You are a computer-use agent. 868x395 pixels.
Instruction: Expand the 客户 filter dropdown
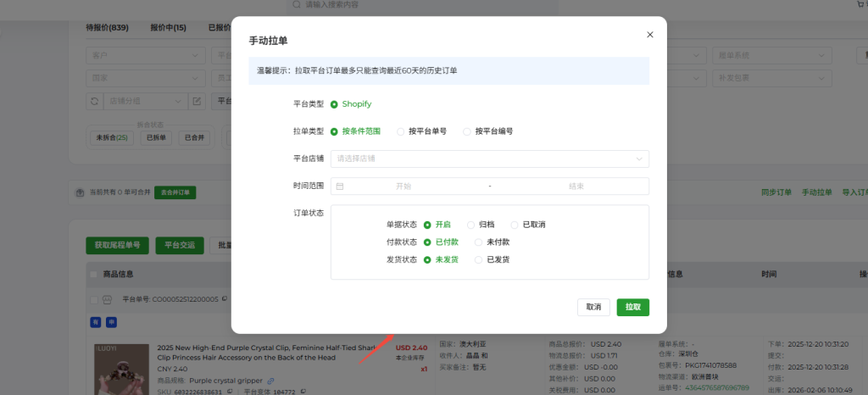tap(145, 55)
